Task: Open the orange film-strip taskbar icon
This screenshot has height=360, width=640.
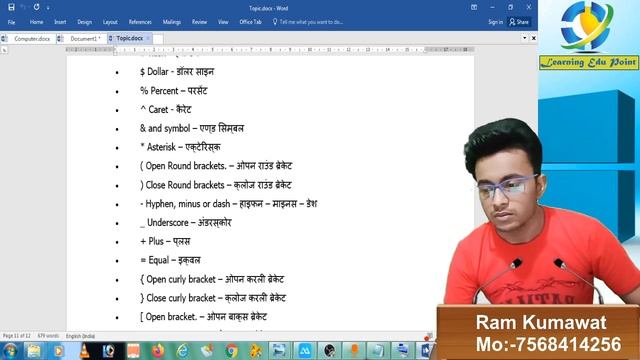Action: tap(133, 351)
